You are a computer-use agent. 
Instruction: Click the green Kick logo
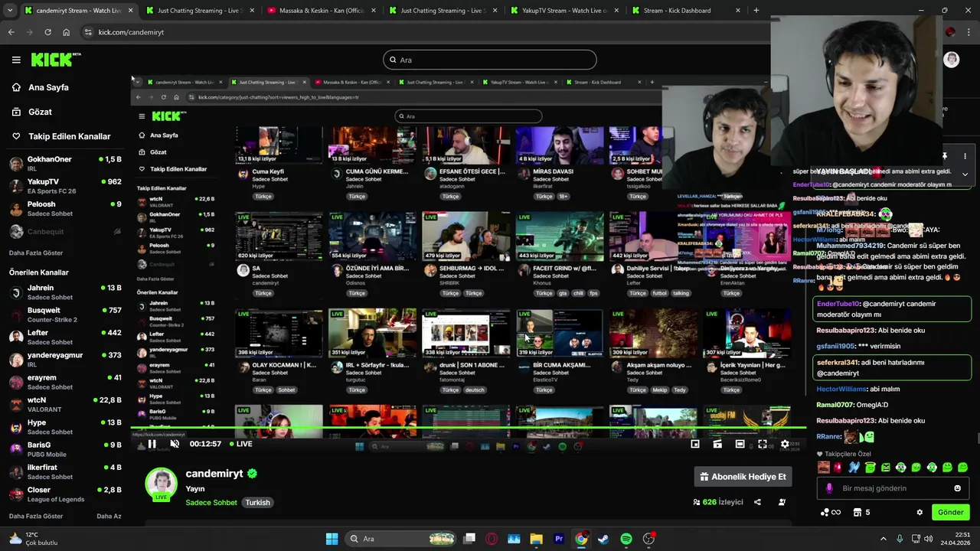point(56,60)
